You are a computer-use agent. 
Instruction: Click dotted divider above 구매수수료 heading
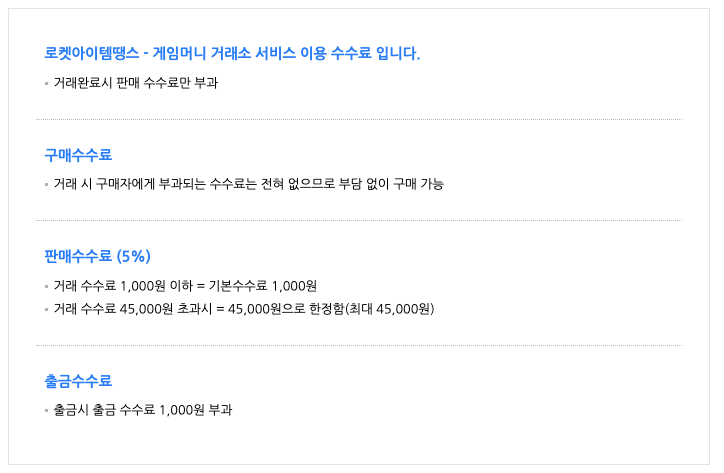pos(358,119)
